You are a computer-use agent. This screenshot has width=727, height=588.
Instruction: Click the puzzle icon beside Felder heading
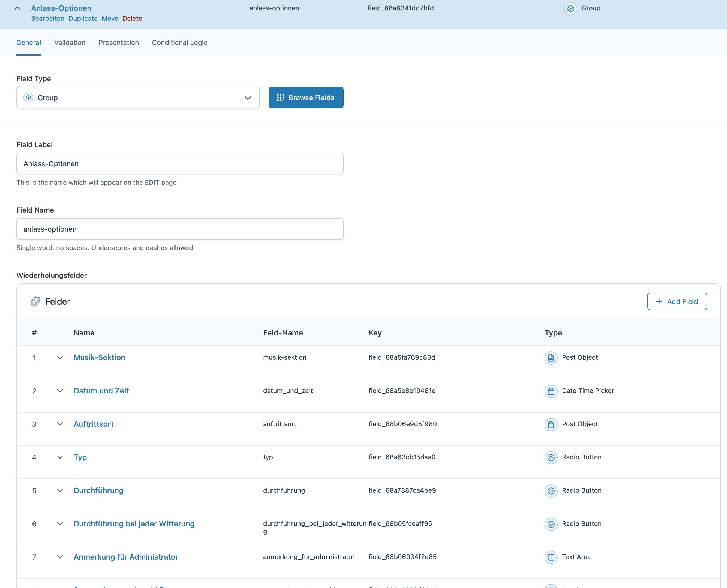click(35, 301)
